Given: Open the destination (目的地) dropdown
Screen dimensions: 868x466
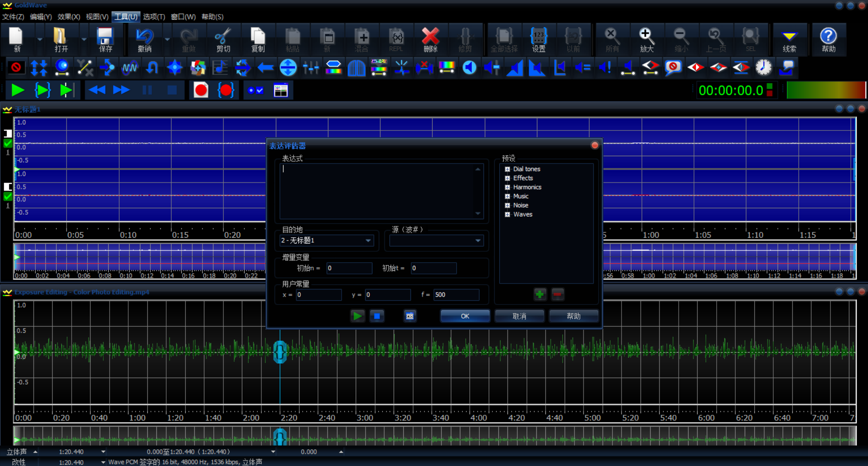Looking at the screenshot, I should tap(368, 240).
